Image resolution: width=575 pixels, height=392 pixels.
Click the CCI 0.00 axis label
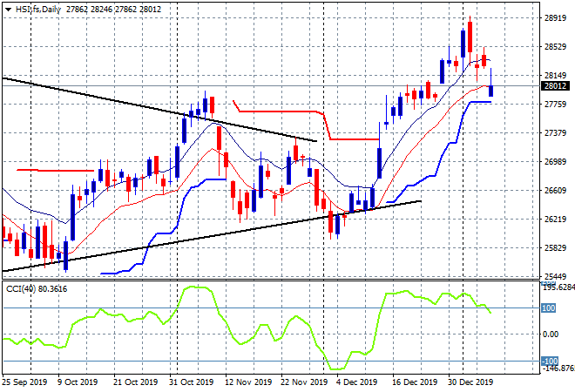click(551, 334)
